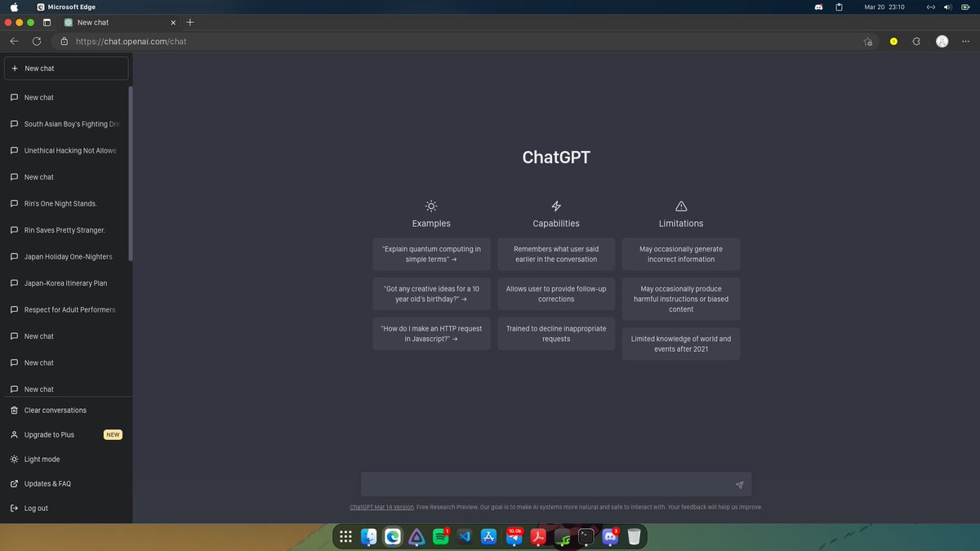Open the Japan Holiday One-Nighters chat

(x=65, y=256)
